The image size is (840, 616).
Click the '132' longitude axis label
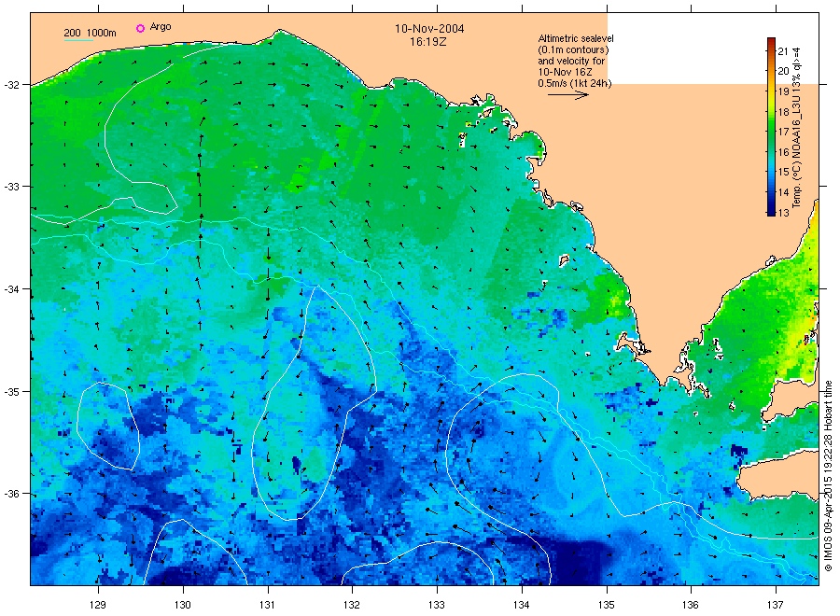click(x=352, y=605)
